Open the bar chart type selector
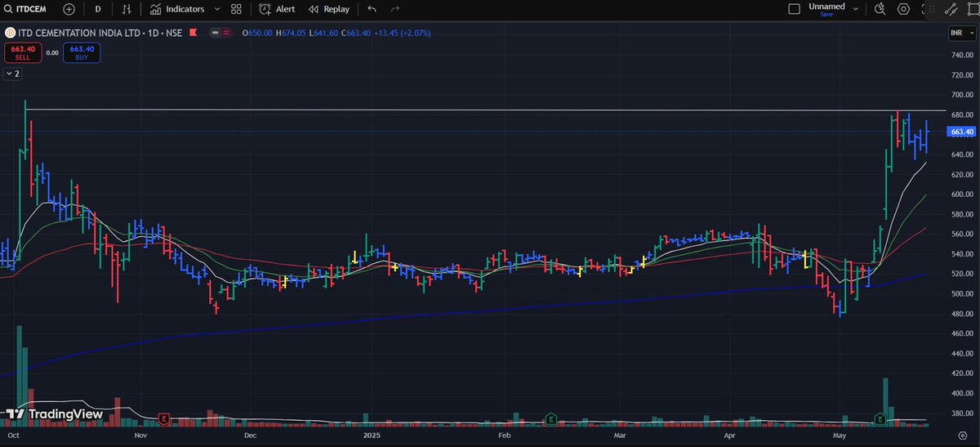 click(126, 9)
